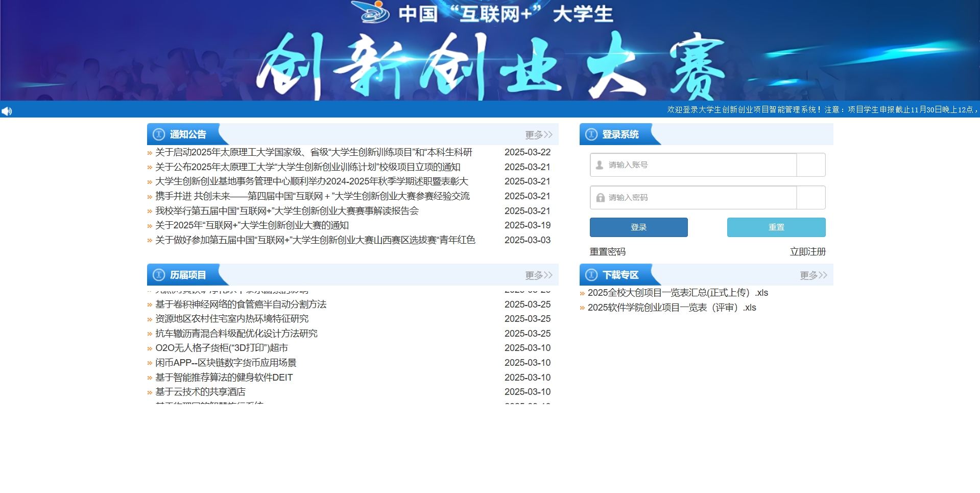
Task: Click the date 2025-03-19 in notices
Action: point(528,225)
